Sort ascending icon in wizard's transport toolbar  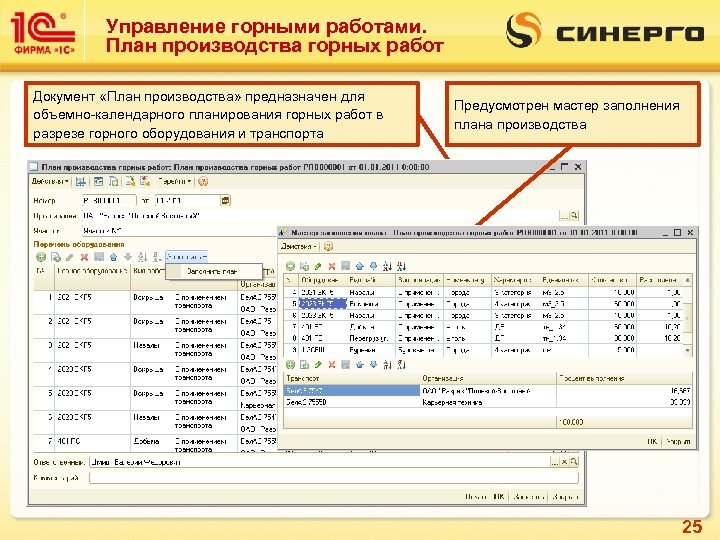tap(388, 365)
